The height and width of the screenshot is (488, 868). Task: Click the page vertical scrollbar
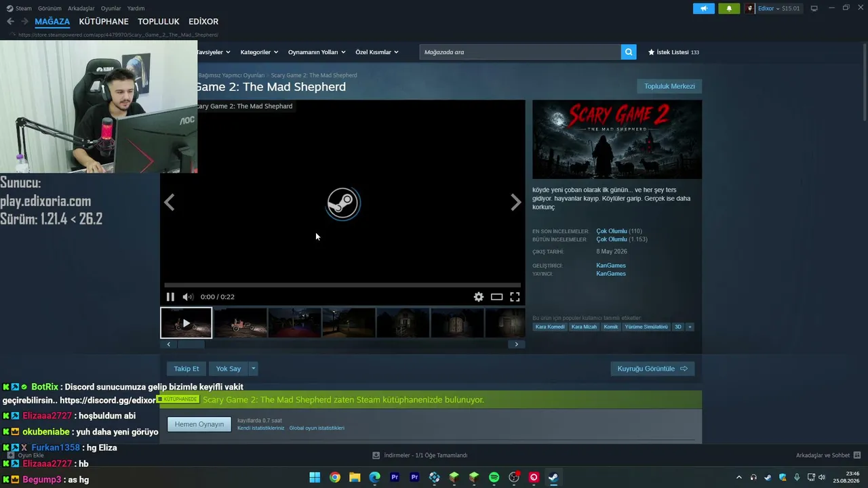[864, 81]
